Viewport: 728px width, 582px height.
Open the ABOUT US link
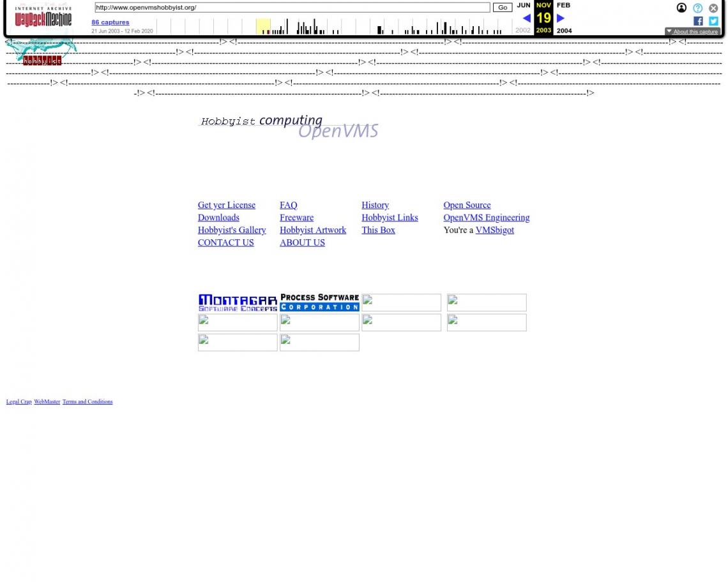point(302,243)
